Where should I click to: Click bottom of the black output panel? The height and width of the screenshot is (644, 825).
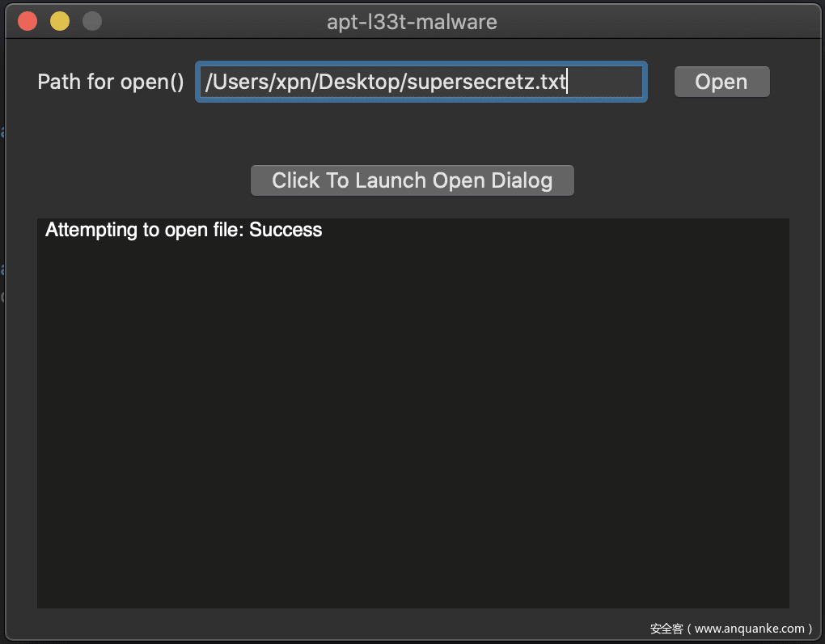pos(412,595)
